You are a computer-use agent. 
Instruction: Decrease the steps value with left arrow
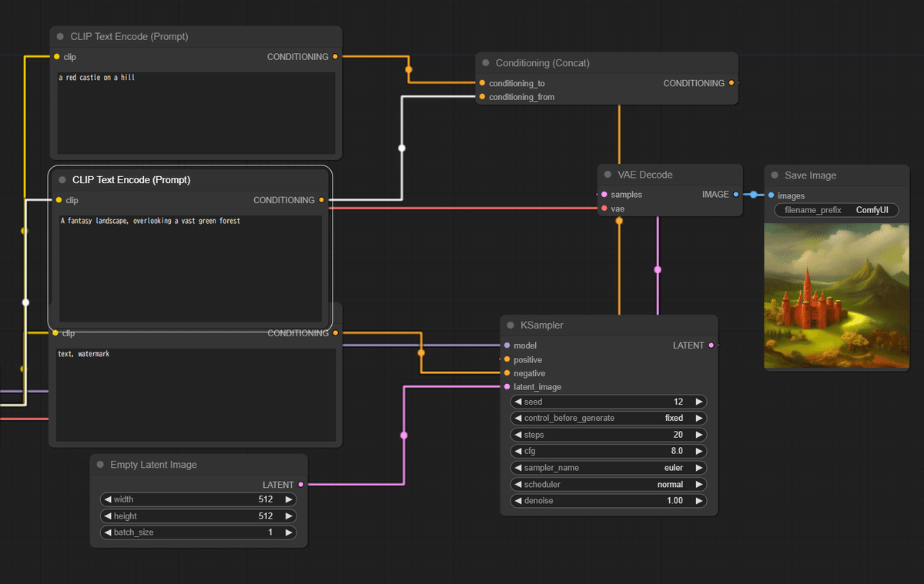518,435
